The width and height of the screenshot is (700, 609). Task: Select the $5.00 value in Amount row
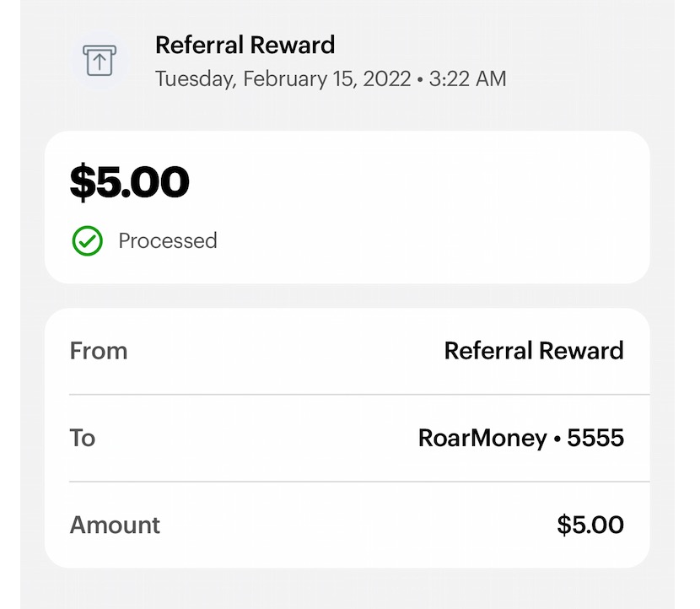coord(590,525)
